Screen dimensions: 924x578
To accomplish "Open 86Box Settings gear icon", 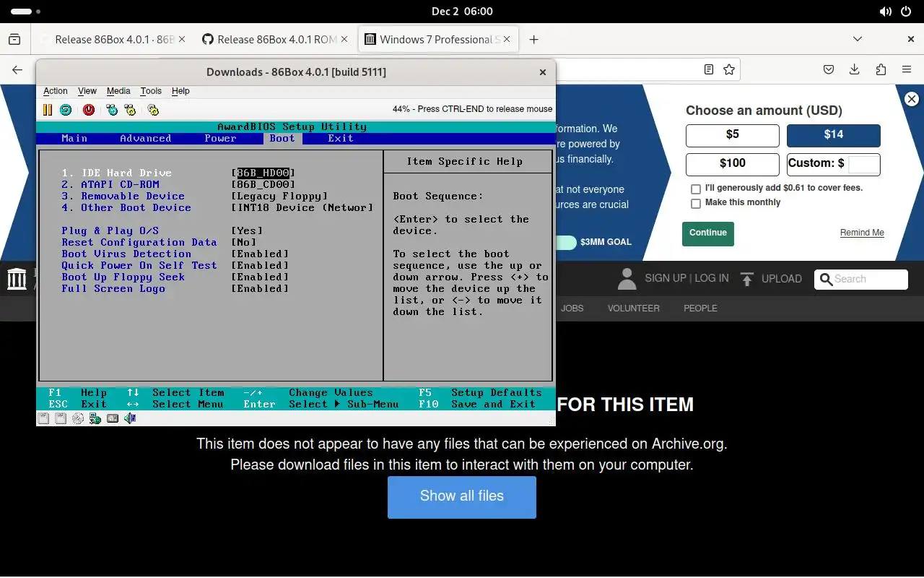I will 153,110.
